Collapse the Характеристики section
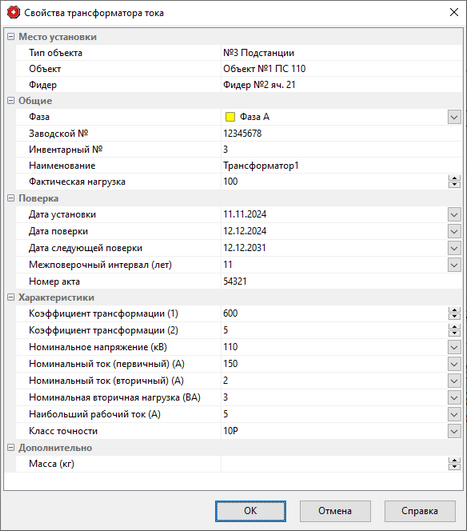This screenshot has width=467, height=531. click(11, 297)
